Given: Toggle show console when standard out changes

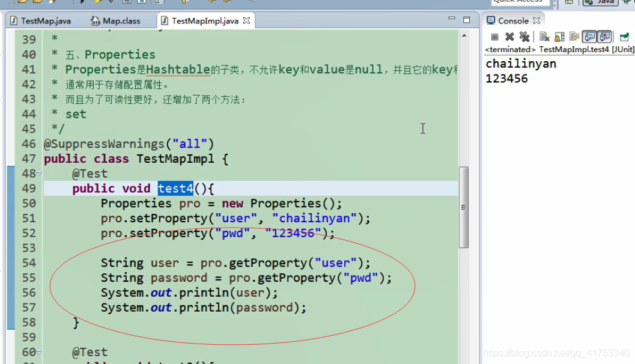Looking at the screenshot, I should (x=590, y=37).
